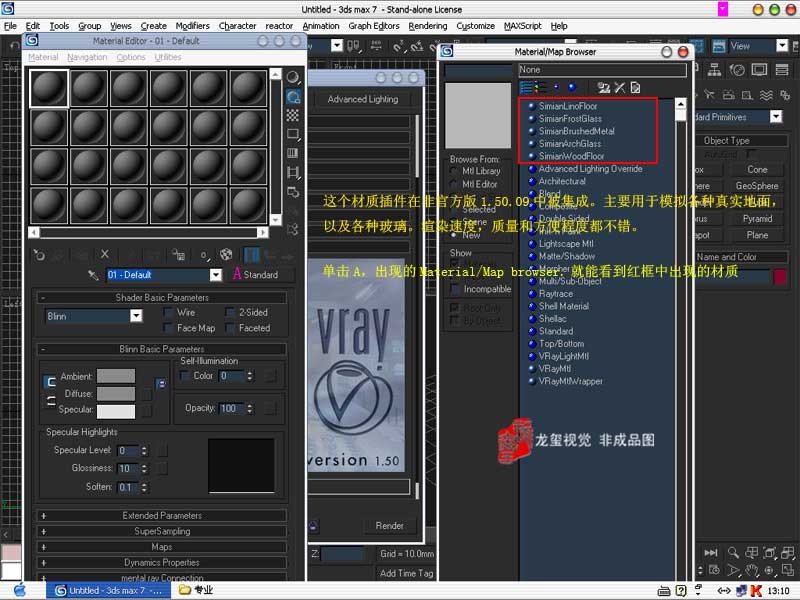Image resolution: width=800 pixels, height=600 pixels.
Task: Toggle Show Map in Viewport checkered cube icon
Action: coord(226,254)
